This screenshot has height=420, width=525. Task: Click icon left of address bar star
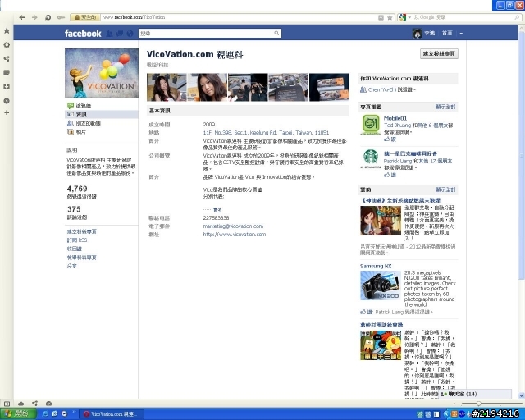pos(381,17)
